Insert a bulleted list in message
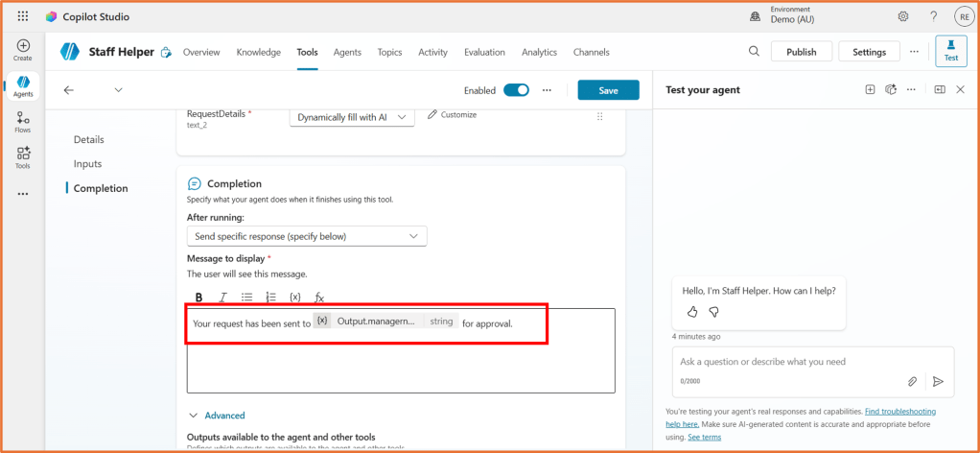The image size is (980, 453). click(x=246, y=298)
